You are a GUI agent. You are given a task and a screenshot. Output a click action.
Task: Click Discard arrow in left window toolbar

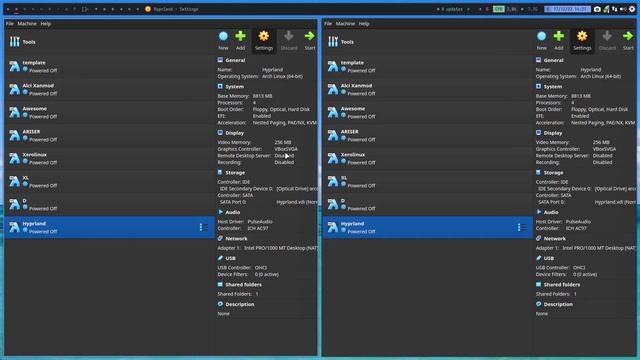pos(289,36)
